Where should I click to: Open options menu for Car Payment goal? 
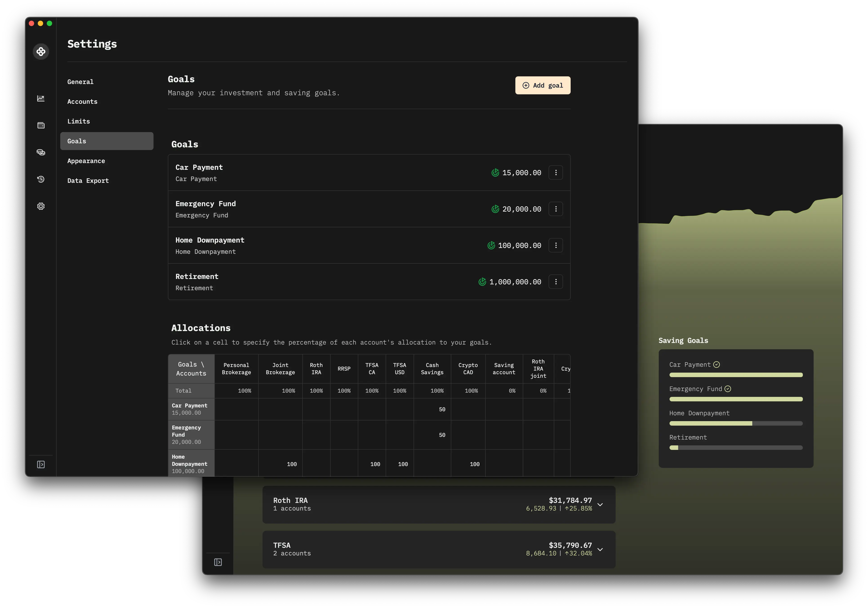pyautogui.click(x=556, y=173)
